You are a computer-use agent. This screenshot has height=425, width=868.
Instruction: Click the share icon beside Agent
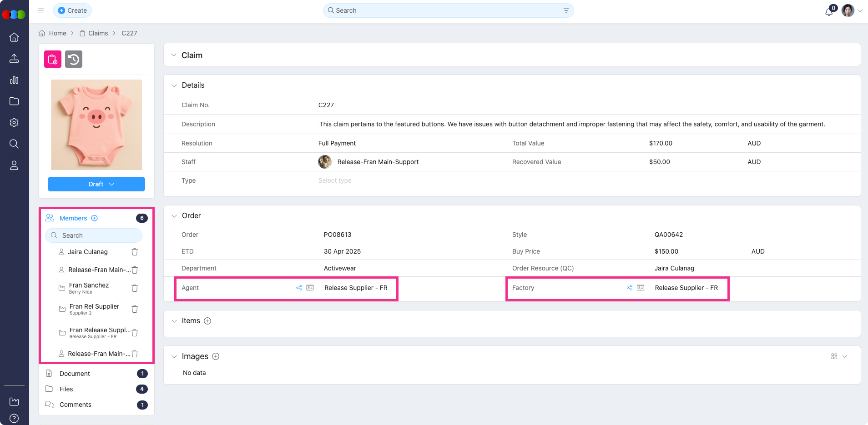[x=299, y=288]
